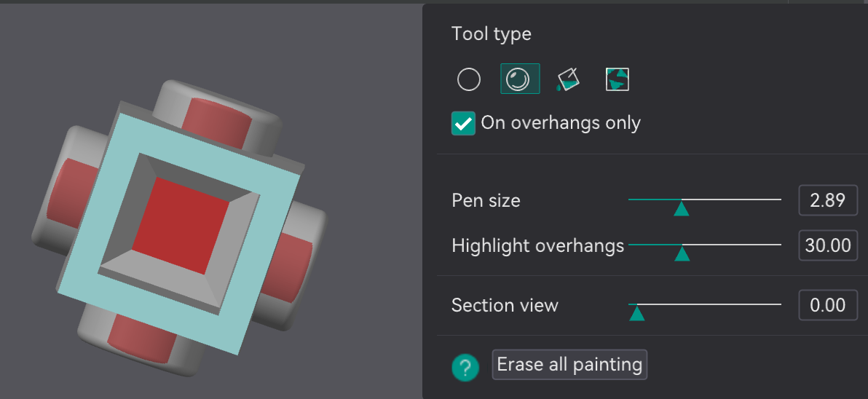Uncheck On overhangs only checkbox
Image resolution: width=868 pixels, height=399 pixels.
coord(463,123)
